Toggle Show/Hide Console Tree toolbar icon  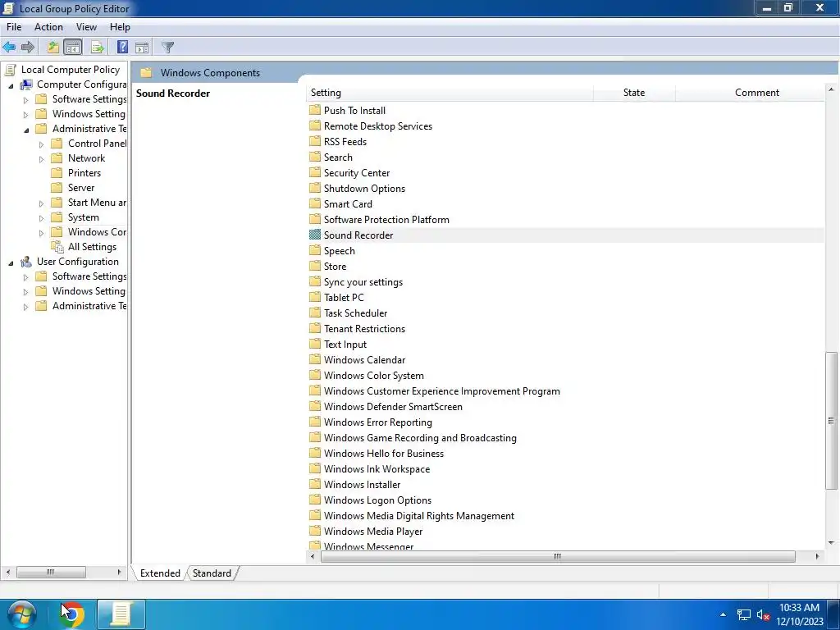click(73, 47)
